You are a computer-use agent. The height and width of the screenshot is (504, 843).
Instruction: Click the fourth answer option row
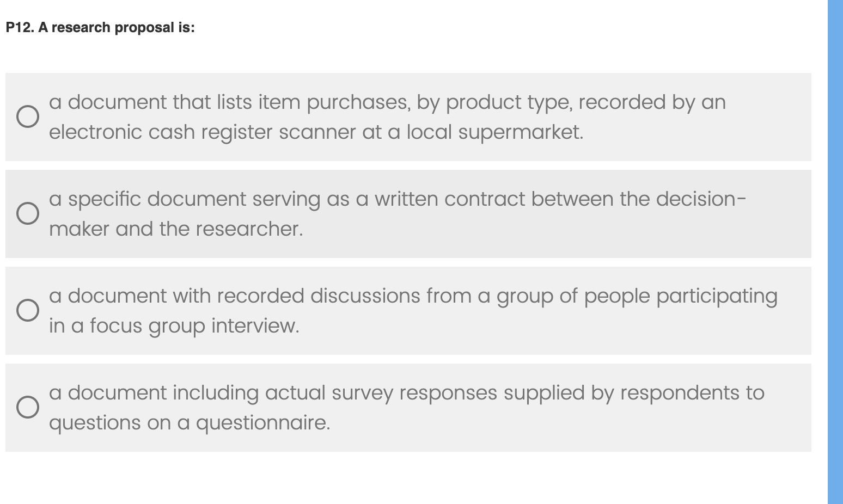point(408,407)
